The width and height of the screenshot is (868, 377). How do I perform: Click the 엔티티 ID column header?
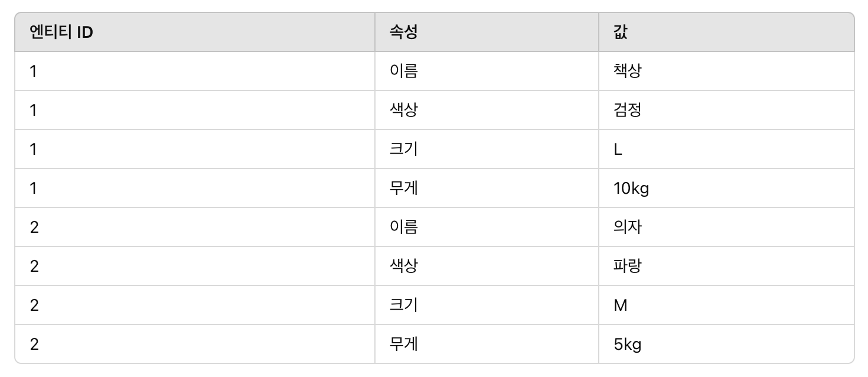pyautogui.click(x=195, y=32)
